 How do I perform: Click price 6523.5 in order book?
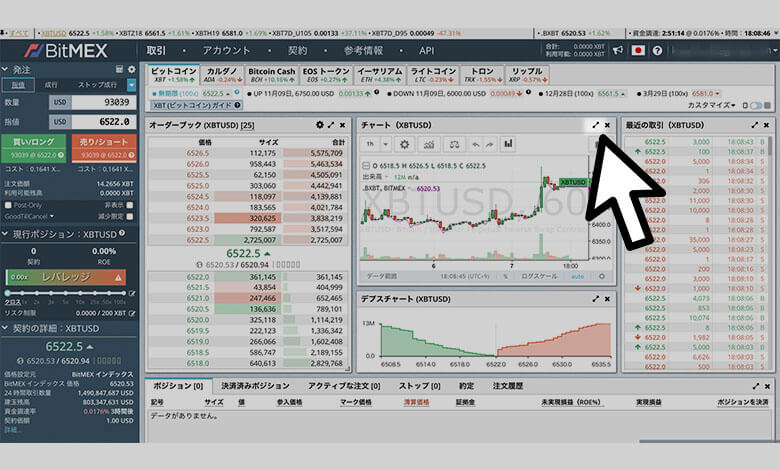pos(197,218)
